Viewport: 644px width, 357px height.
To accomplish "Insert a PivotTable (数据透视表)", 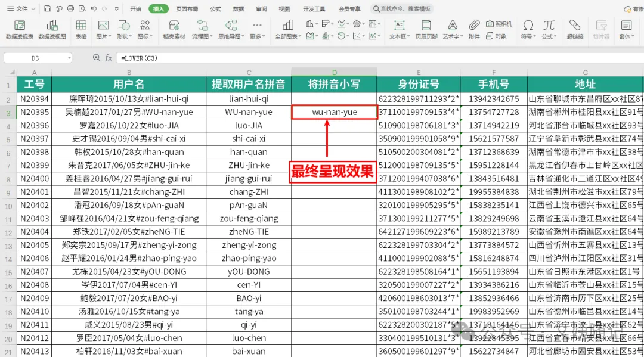I will coord(20,30).
